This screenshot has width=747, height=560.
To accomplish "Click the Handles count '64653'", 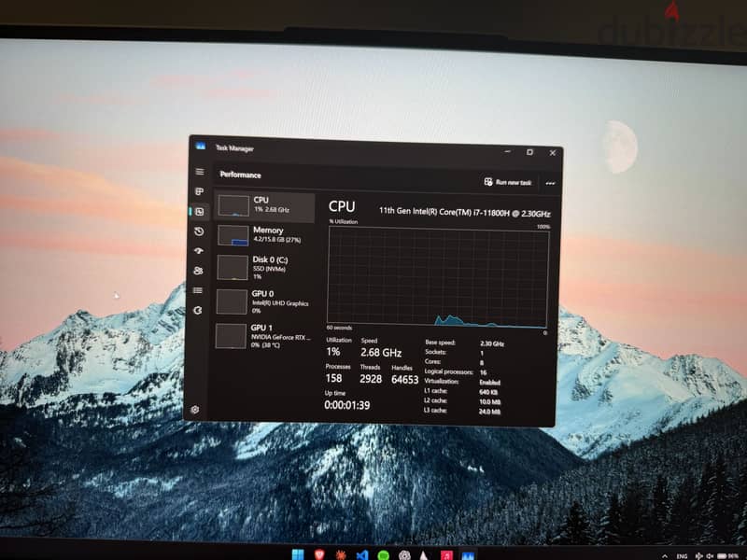I will coord(405,380).
